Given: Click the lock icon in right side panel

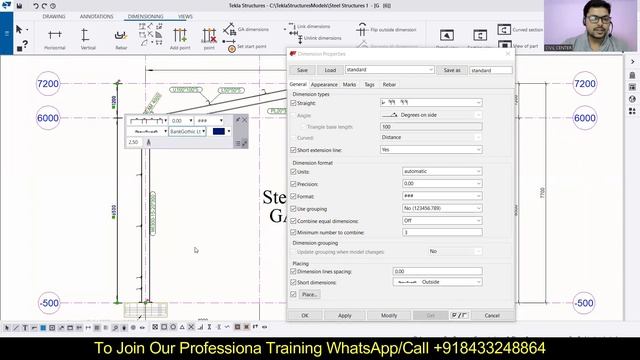Looking at the screenshot, I should tap(632, 75).
